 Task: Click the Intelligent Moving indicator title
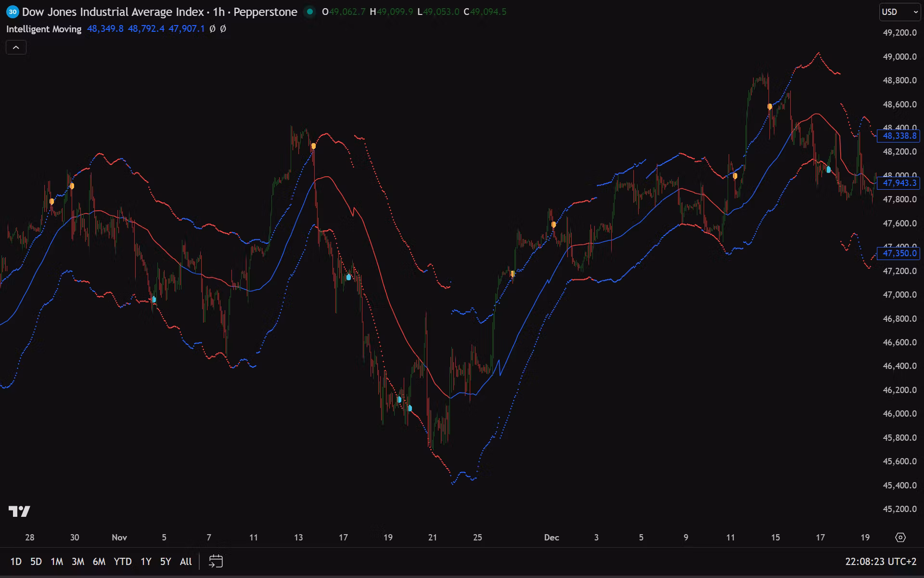[x=44, y=29]
